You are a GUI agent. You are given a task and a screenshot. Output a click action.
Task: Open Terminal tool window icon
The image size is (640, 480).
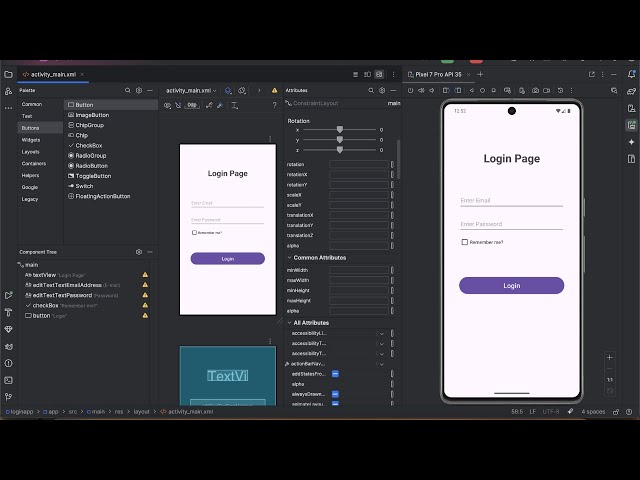(x=8, y=380)
